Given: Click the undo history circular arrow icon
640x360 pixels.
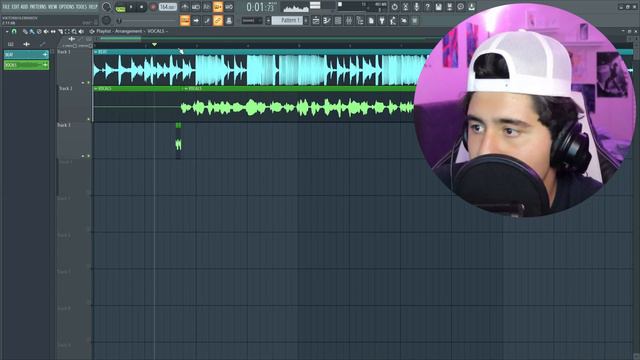Looking at the screenshot, I should pyautogui.click(x=394, y=7).
